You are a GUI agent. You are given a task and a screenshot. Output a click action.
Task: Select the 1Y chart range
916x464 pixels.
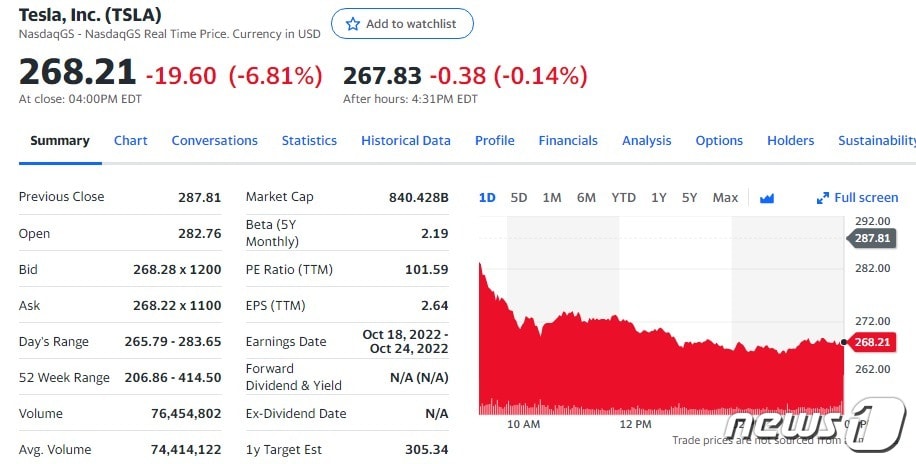(658, 198)
